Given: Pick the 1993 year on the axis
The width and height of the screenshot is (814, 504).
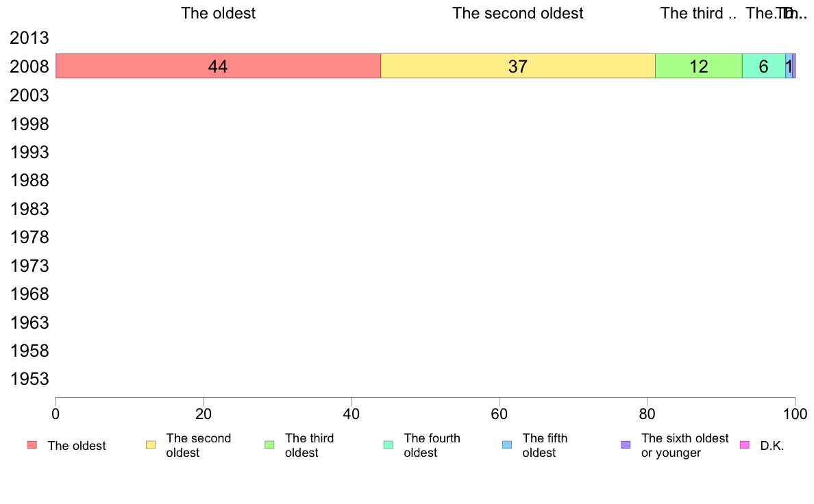Looking at the screenshot, I should click(29, 152).
